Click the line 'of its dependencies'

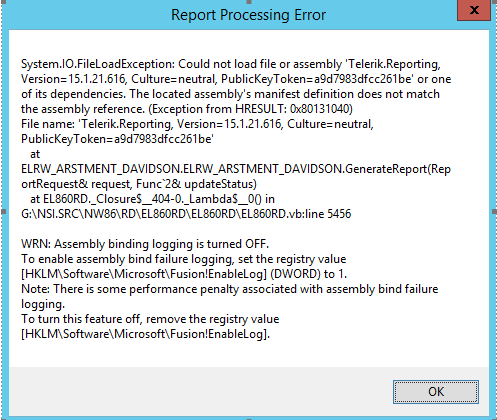click(x=230, y=94)
